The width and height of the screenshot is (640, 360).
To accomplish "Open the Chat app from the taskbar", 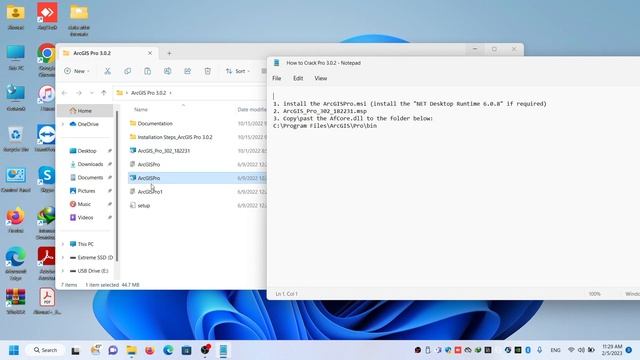I will (x=113, y=350).
